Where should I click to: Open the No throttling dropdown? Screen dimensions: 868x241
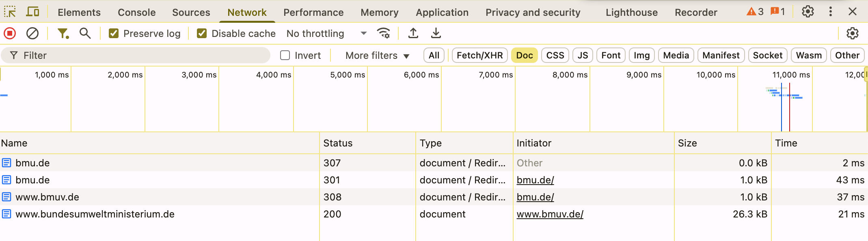(x=326, y=33)
